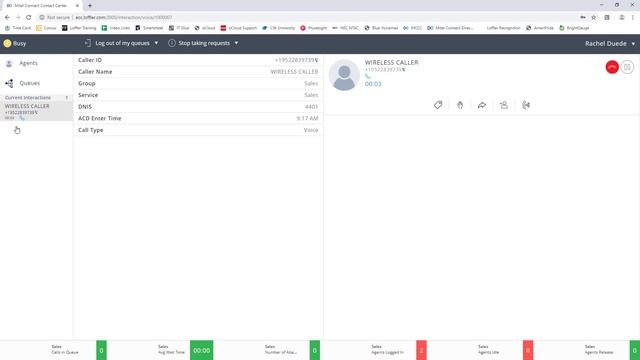Go back with browser back arrow

point(7,17)
